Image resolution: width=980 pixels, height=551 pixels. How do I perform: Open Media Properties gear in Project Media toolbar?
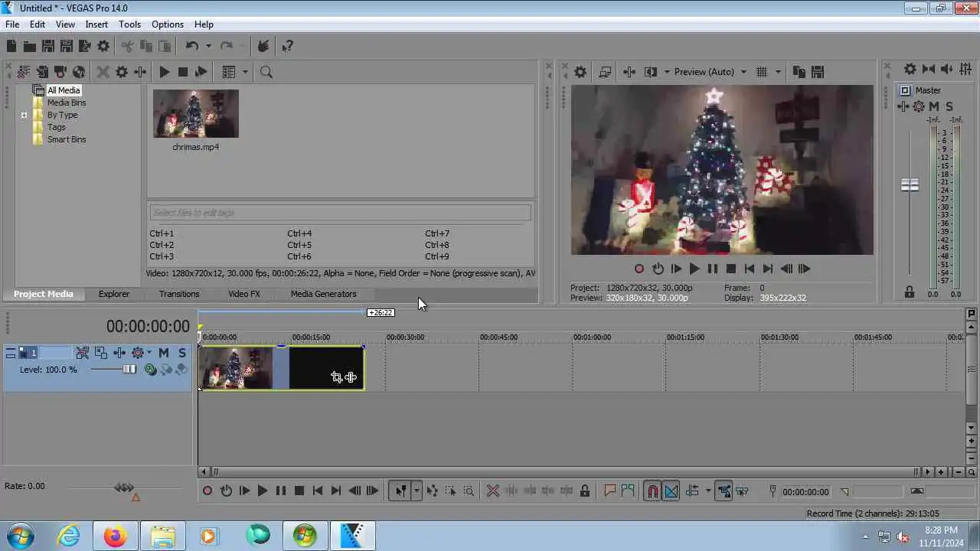pos(122,72)
